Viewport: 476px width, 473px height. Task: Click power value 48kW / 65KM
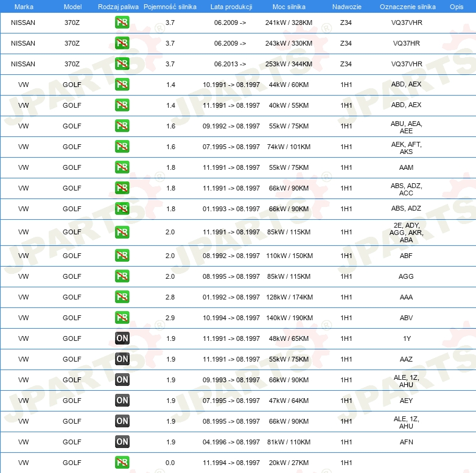click(x=289, y=338)
